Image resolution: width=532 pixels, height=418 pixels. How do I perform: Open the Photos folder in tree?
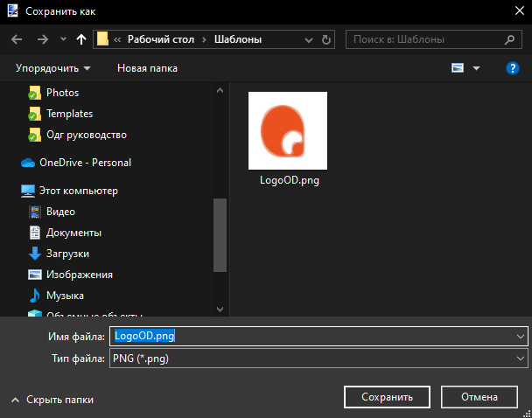62,93
